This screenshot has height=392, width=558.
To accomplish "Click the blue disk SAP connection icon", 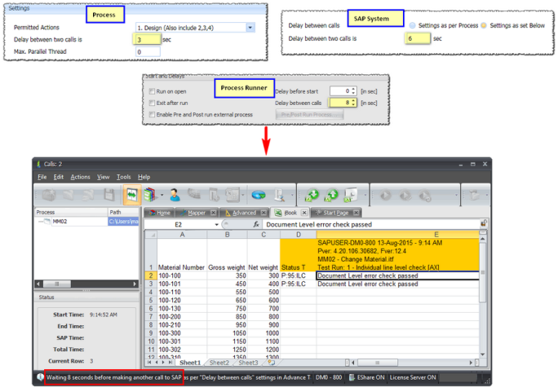I will (259, 195).
